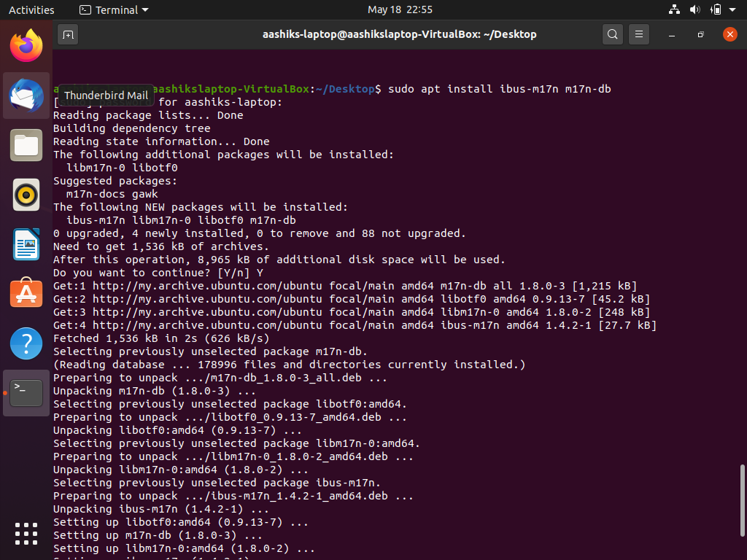Screen dimensions: 747x560
Task: Open Ubuntu Software store
Action: [26, 294]
